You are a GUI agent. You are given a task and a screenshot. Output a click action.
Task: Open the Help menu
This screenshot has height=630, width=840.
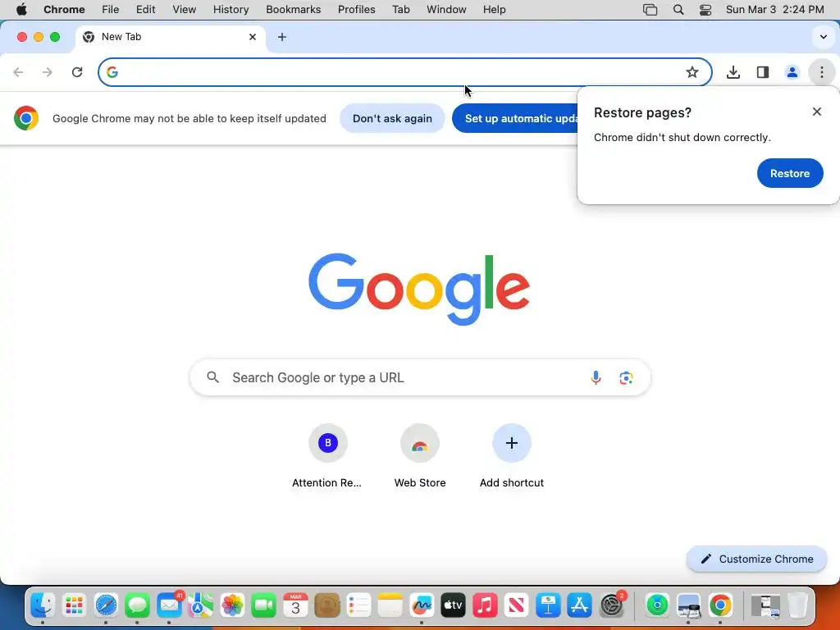click(494, 10)
